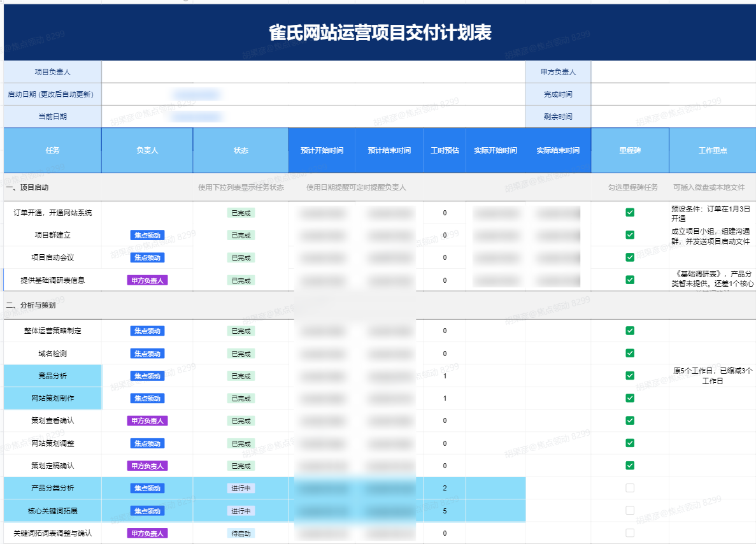Select the 工作重点 column header

pyautogui.click(x=712, y=150)
